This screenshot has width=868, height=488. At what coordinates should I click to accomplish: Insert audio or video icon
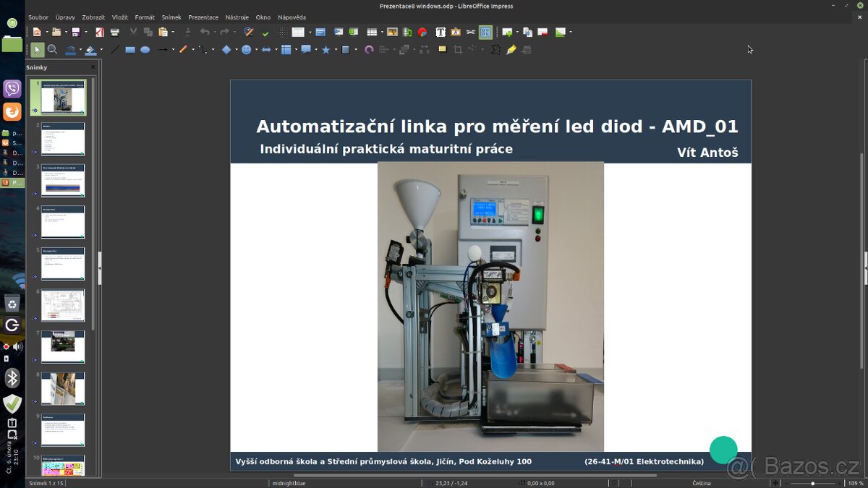pyautogui.click(x=407, y=32)
